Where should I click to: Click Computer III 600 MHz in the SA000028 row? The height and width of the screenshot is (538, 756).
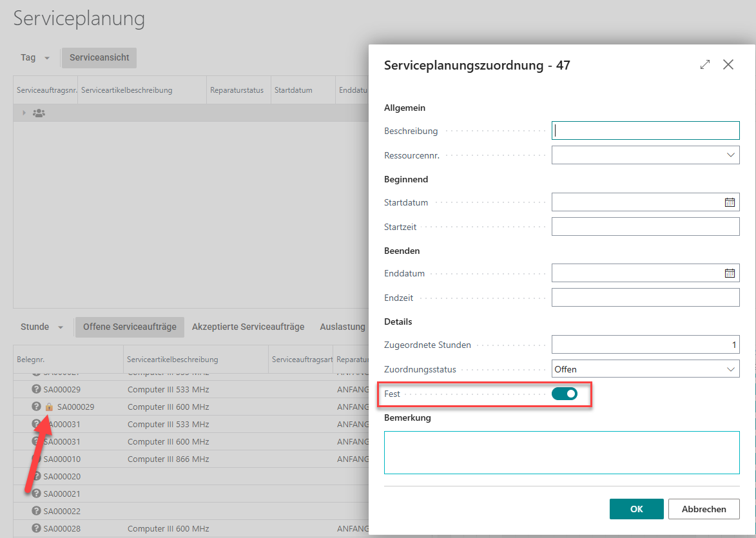(168, 528)
